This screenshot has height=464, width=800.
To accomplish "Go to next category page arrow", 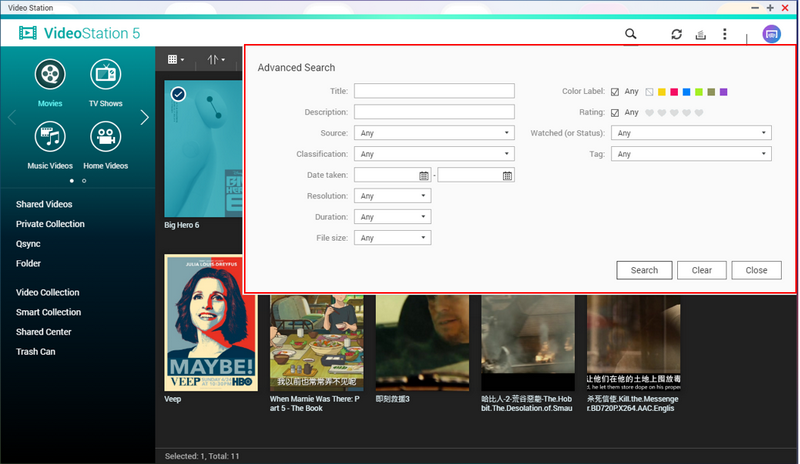I will point(145,117).
